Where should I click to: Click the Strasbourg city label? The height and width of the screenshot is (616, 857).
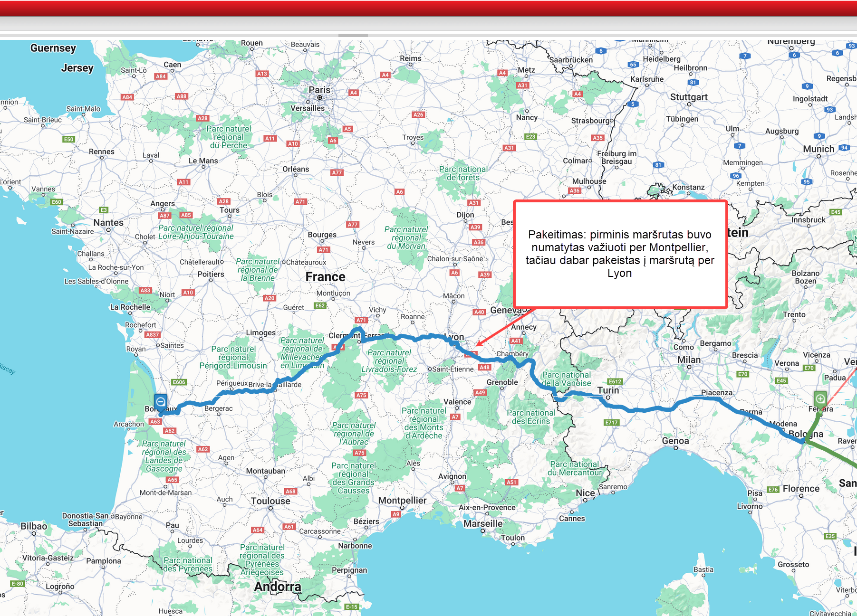pyautogui.click(x=590, y=121)
